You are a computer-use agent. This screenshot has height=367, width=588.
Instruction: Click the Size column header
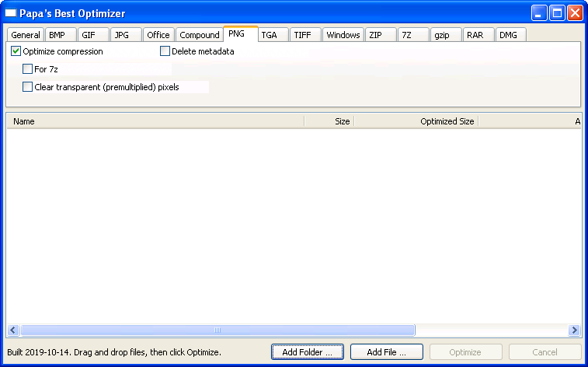point(329,121)
